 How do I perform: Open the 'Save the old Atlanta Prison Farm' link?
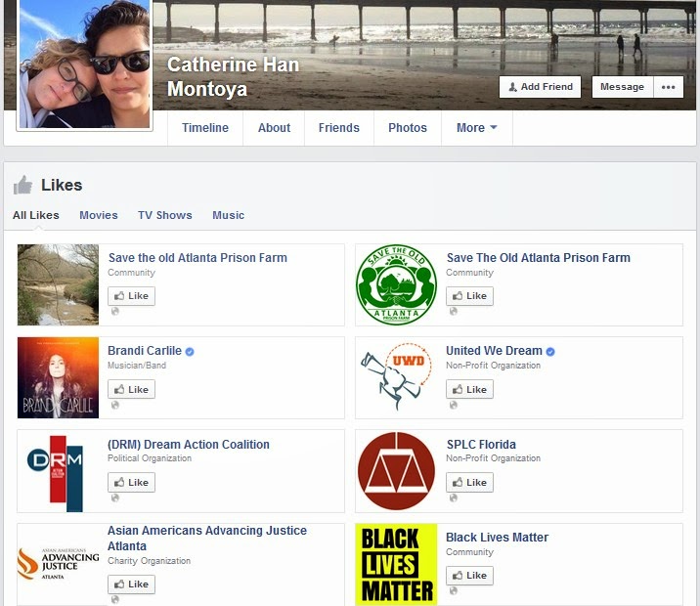point(197,257)
